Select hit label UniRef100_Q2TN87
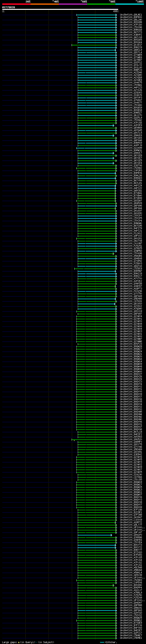This screenshot has width=146, height=644. 131,60
